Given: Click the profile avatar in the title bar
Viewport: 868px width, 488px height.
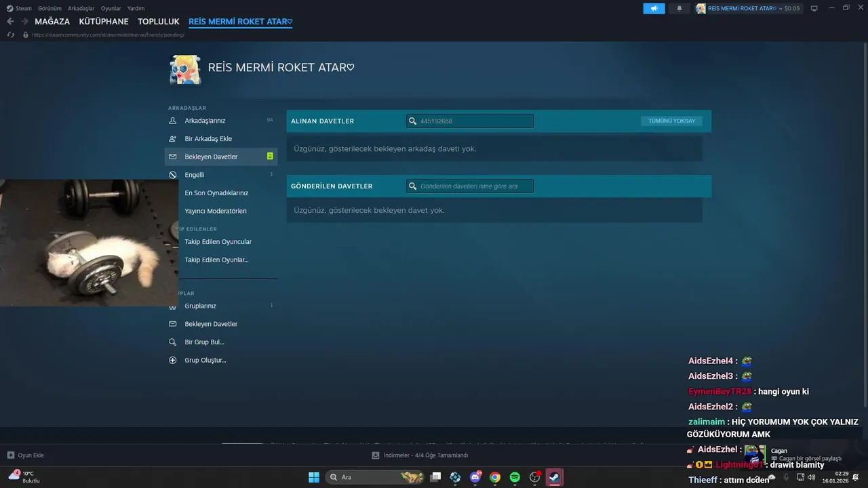Looking at the screenshot, I should 701,8.
